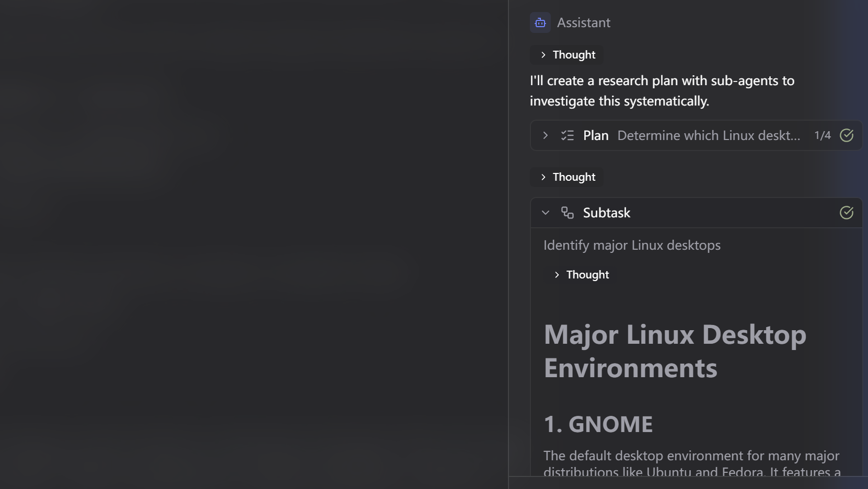Click the 'Thought' label nested in Subtask
Viewport: 868px width, 489px height.
587,275
